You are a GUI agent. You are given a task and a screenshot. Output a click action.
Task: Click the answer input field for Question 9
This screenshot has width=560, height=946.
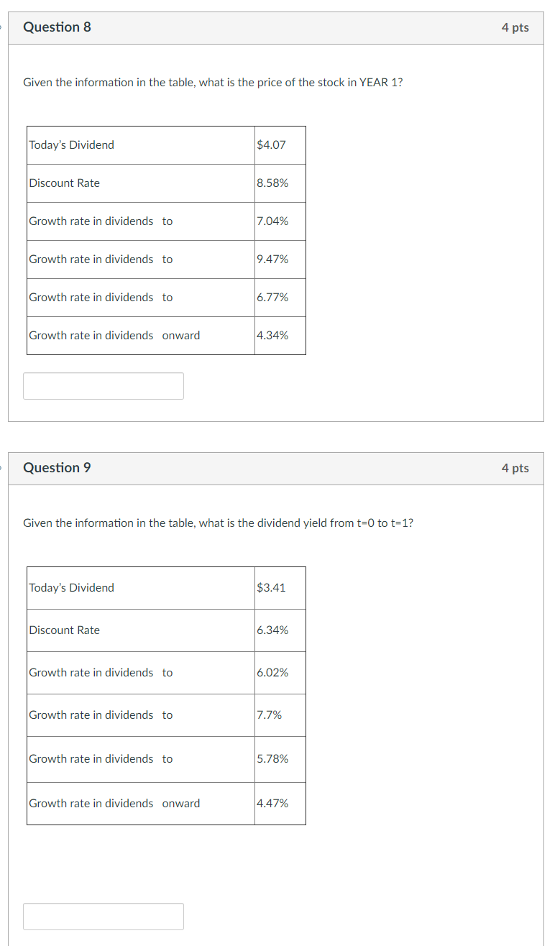(x=103, y=916)
